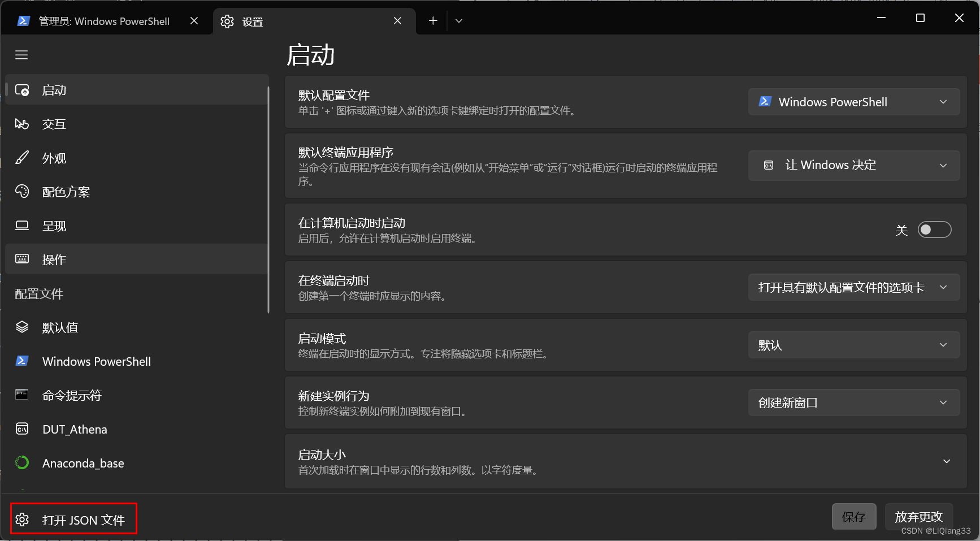980x541 pixels.
Task: Enable 在计算机启动时启动 toggle
Action: pos(934,230)
